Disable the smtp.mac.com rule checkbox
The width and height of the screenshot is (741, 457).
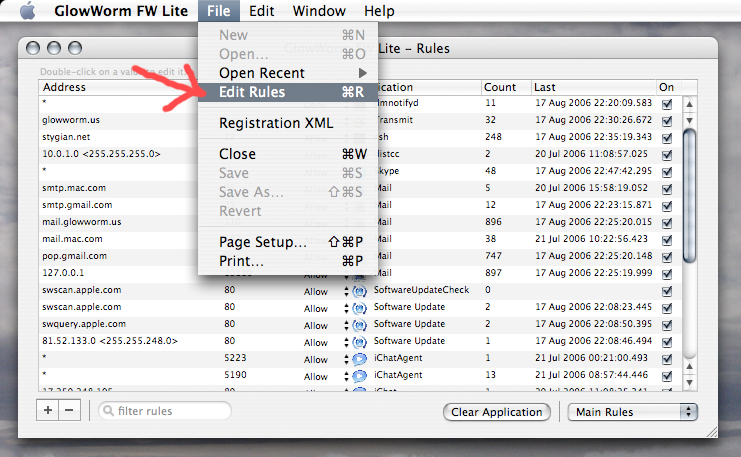pyautogui.click(x=667, y=189)
